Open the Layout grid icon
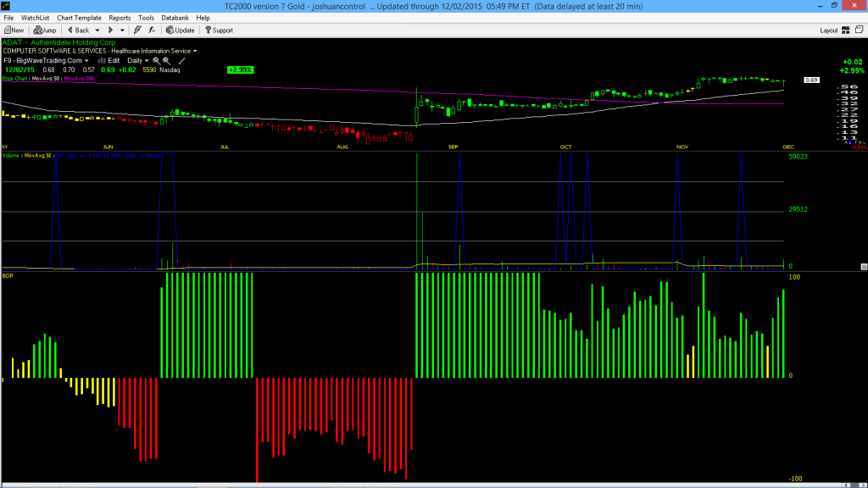Screen dimensions: 868x488 point(846,30)
